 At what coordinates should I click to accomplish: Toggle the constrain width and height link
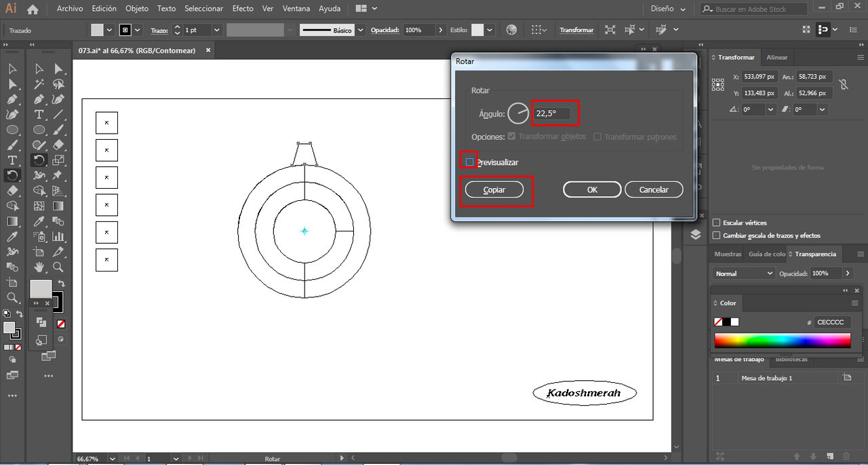coord(844,85)
